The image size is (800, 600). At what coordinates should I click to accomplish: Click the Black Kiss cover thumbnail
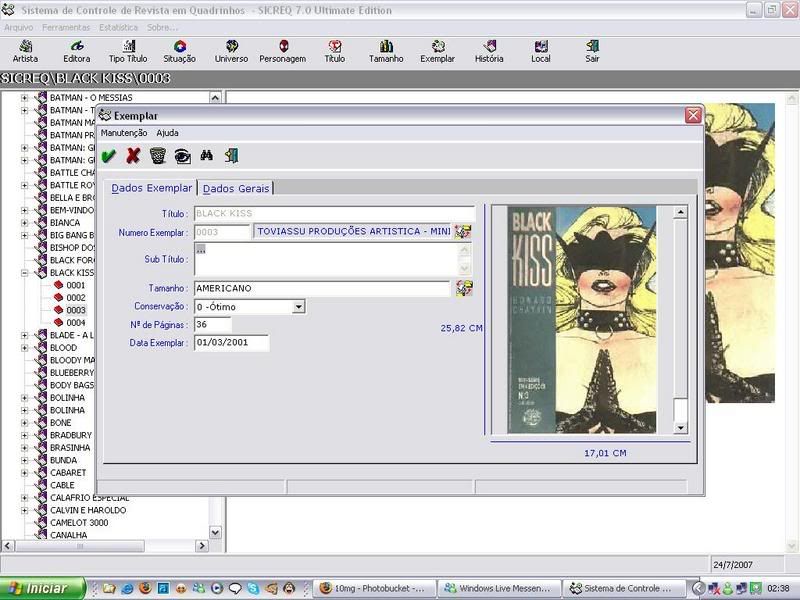click(582, 319)
